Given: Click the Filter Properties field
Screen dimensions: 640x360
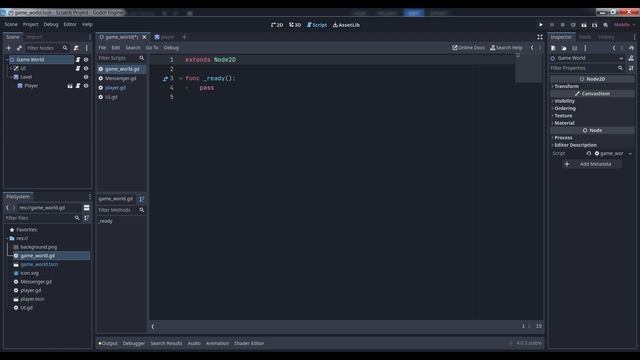Looking at the screenshot, I should [587, 68].
